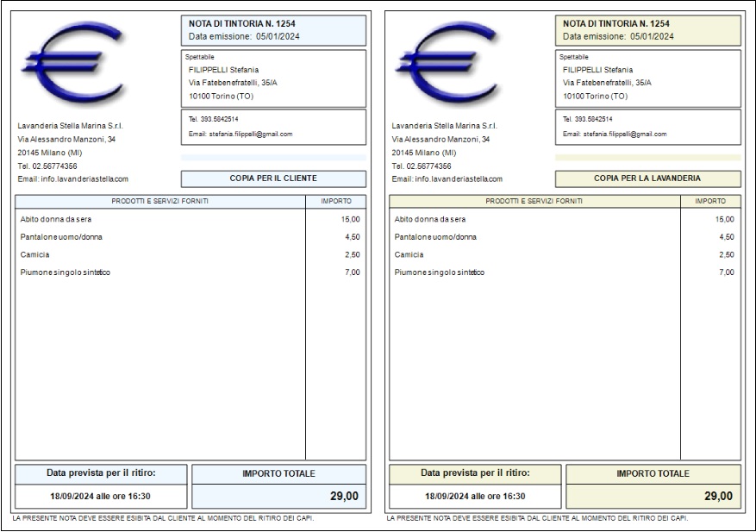Click the 'Spettabile' label on laundry copy
The image size is (756, 532).
574,57
